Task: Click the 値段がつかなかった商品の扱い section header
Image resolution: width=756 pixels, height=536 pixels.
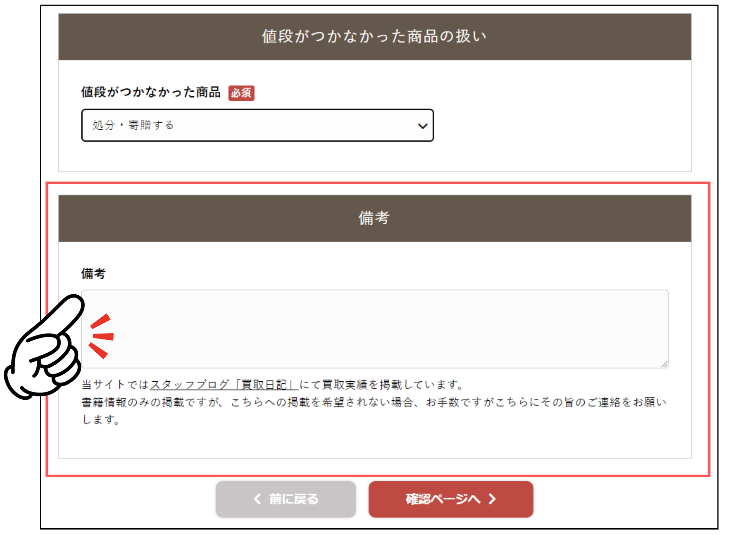Action: [x=375, y=37]
